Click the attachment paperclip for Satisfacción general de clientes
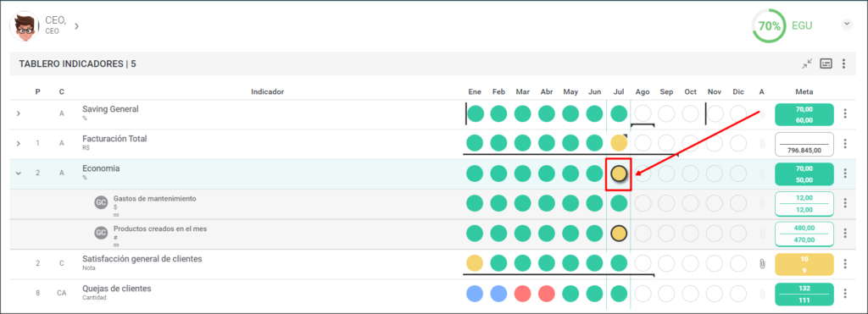Viewport: 868px width, 314px height. [762, 264]
